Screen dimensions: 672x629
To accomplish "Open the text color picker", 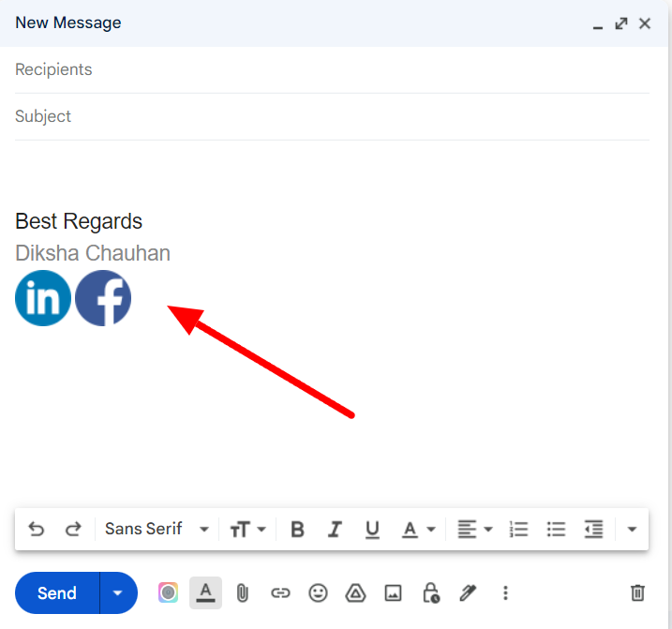I will 418,529.
